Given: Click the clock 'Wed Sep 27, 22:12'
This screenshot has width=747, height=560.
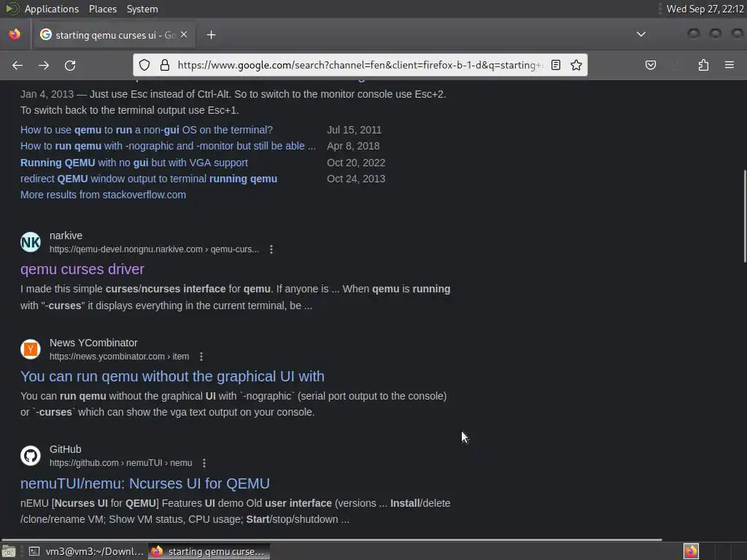Looking at the screenshot, I should [x=705, y=9].
